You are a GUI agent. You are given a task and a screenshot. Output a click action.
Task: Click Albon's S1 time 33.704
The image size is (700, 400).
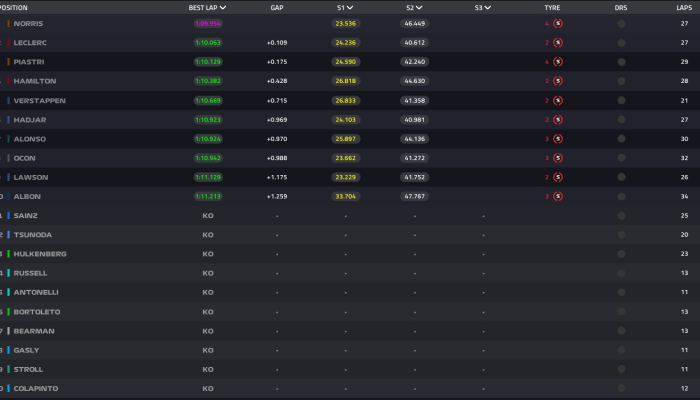pyautogui.click(x=346, y=197)
